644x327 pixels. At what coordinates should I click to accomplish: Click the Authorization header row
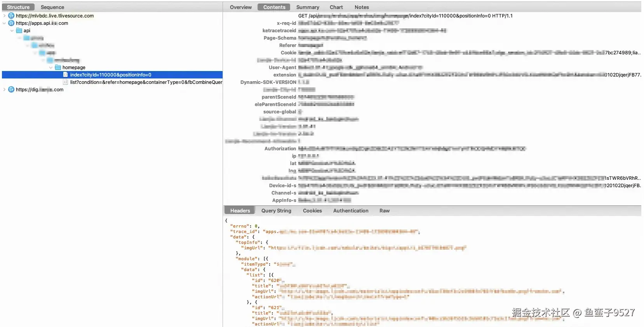click(x=432, y=149)
